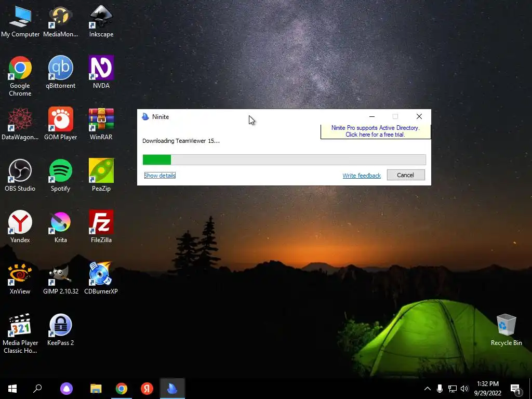Open the Windows Start menu
532x399 pixels.
click(12, 389)
